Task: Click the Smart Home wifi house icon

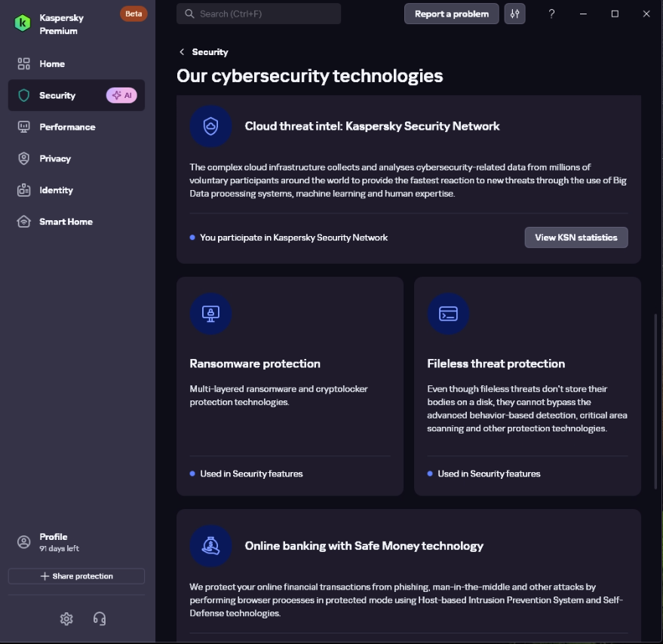Action: click(x=23, y=222)
